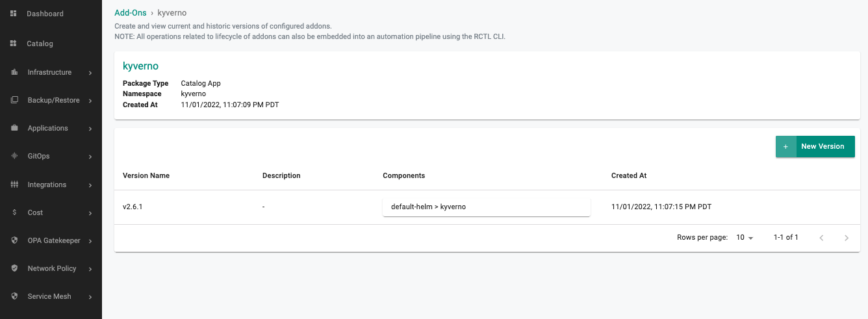Image resolution: width=868 pixels, height=319 pixels.
Task: Expand the Service Mesh submenu chevron
Action: [x=90, y=297]
